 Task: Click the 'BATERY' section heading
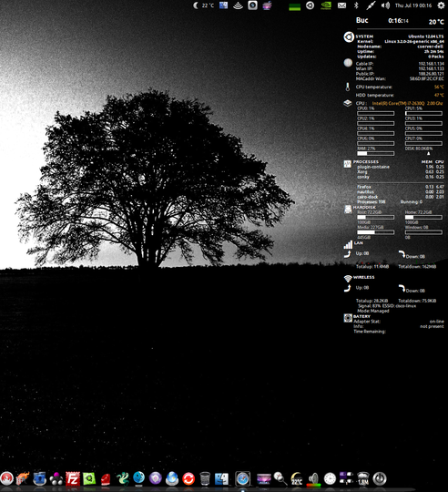pyautogui.click(x=361, y=316)
